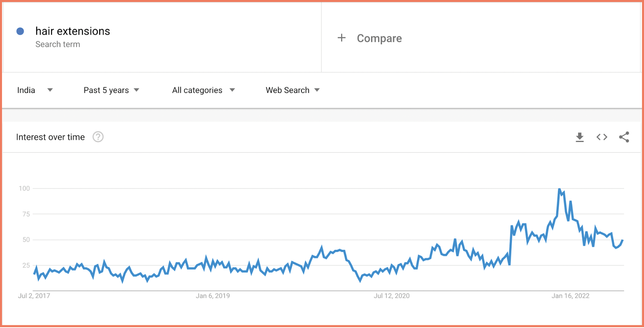The image size is (644, 328).
Task: Download the interest over time data
Action: tap(580, 137)
